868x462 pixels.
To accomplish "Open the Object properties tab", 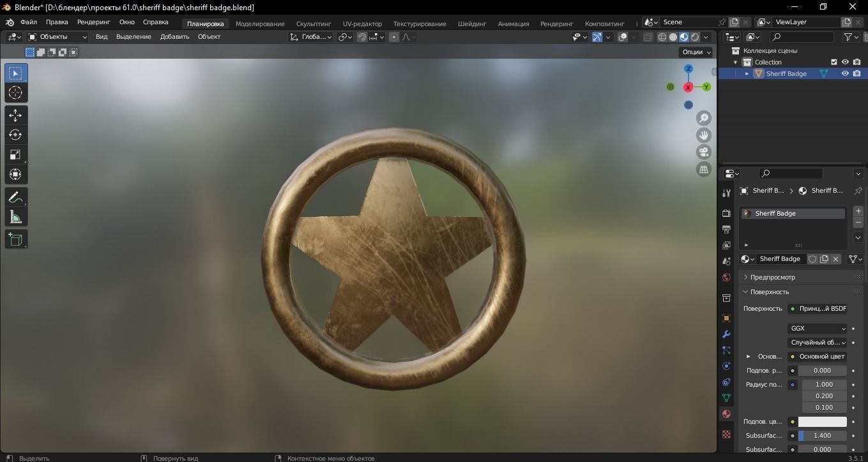I will (726, 318).
